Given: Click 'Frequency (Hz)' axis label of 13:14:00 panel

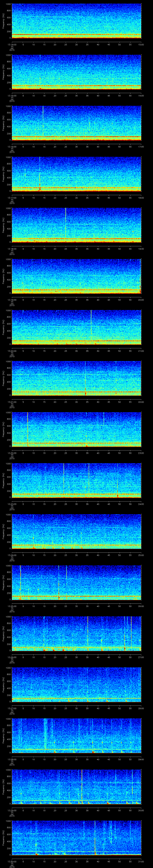Looking at the screenshot, I should [3, 21].
